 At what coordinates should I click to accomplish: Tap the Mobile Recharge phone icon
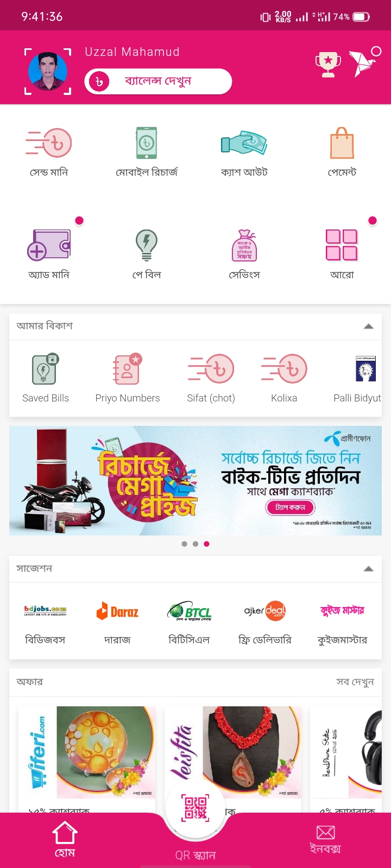coord(146,143)
